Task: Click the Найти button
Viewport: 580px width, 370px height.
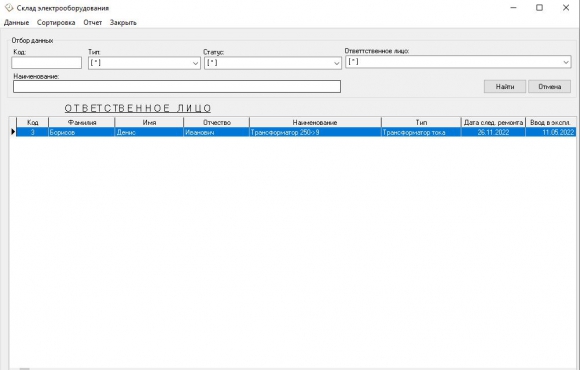Action: tap(505, 87)
